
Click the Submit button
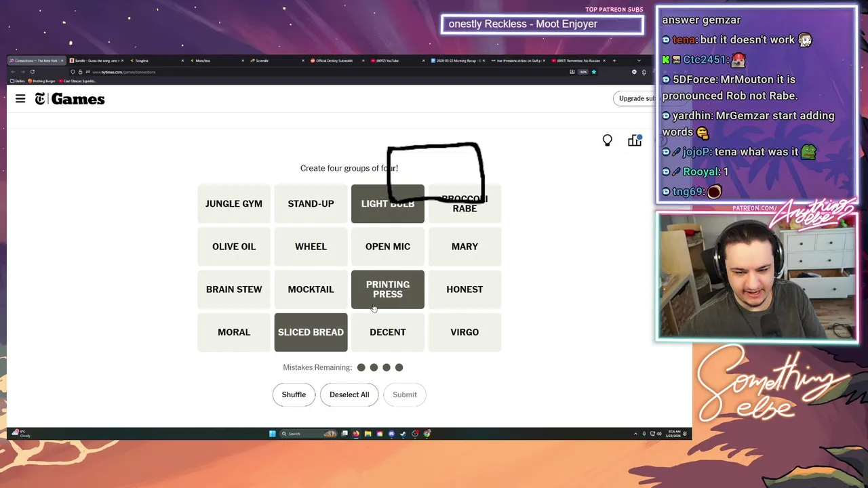pos(405,394)
